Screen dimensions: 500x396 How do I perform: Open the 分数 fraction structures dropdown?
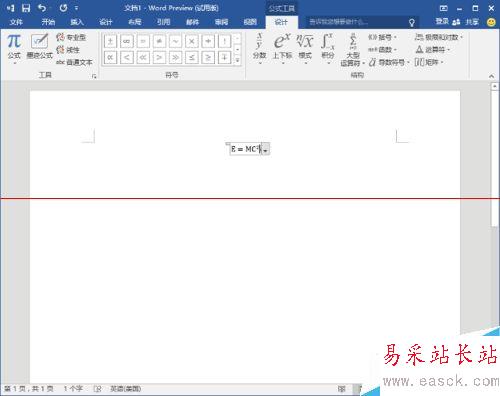coord(259,49)
